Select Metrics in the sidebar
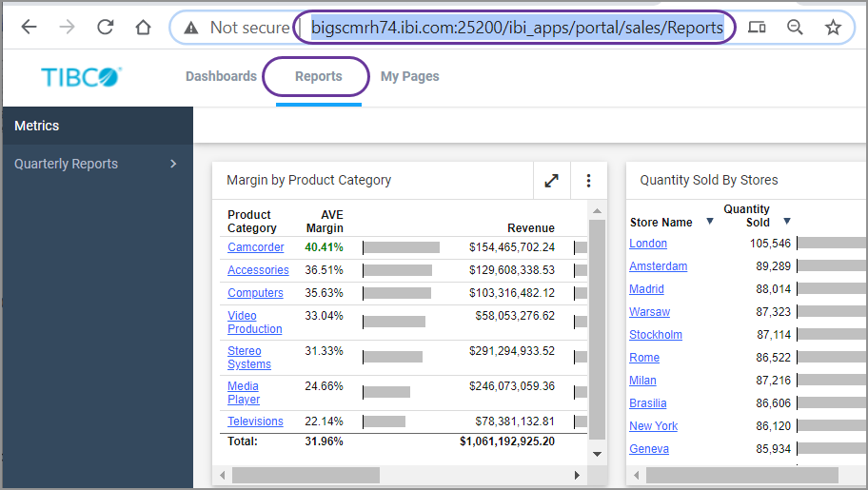This screenshot has height=490, width=868. coord(37,126)
